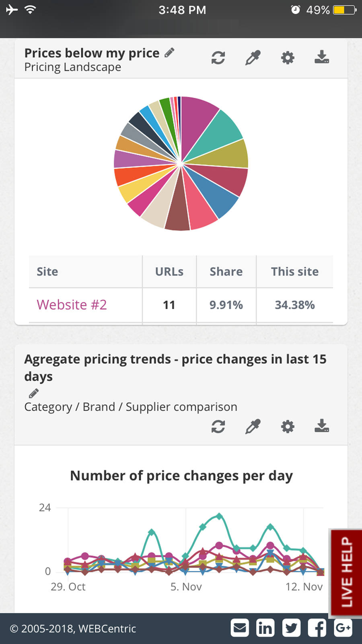The width and height of the screenshot is (362, 644).
Task: Open the eyedropper in the Pricing Landscape header
Action: point(253,58)
